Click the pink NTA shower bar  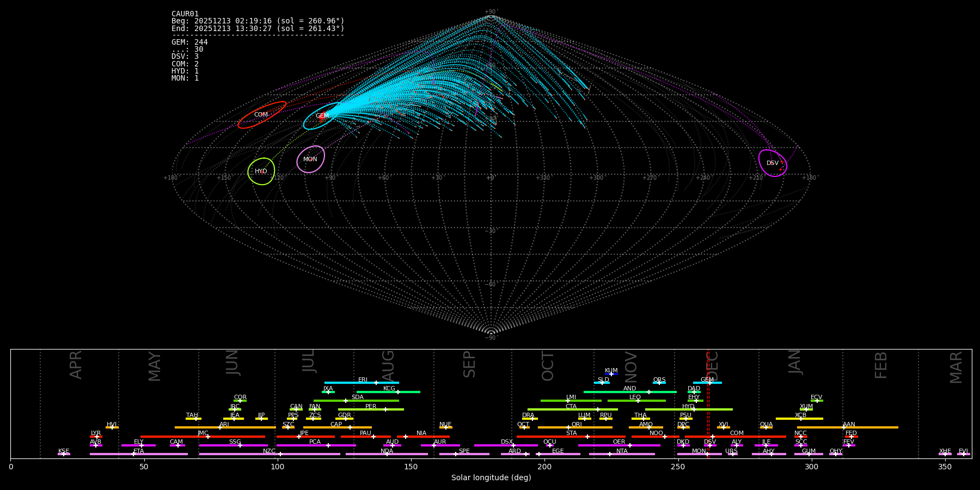pyautogui.click(x=621, y=454)
